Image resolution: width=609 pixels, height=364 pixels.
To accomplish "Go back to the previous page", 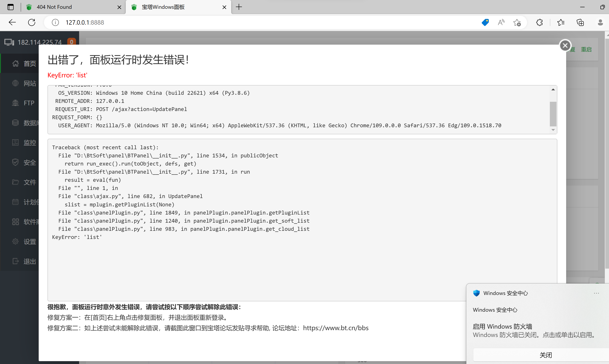I will 12,22.
